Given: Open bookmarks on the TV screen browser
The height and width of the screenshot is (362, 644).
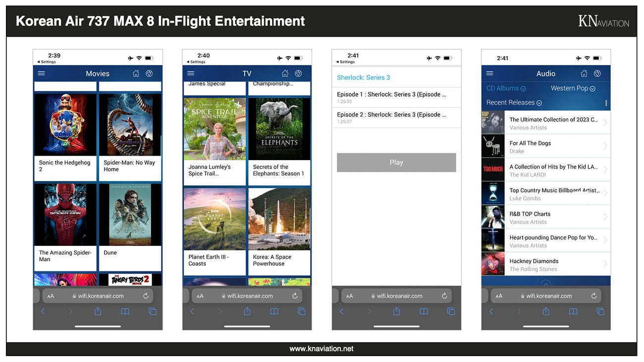Looking at the screenshot, I should point(274,311).
